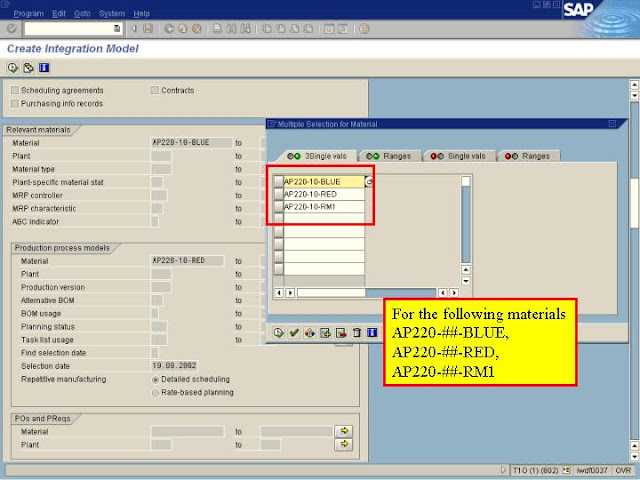Click the Create New Session icon

pos(329,29)
